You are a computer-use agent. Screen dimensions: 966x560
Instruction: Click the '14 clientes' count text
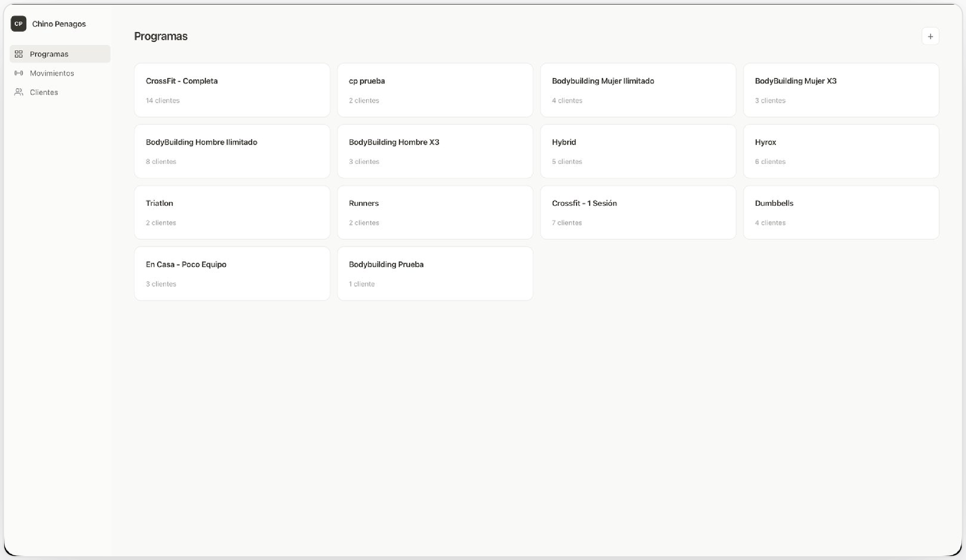tap(163, 101)
